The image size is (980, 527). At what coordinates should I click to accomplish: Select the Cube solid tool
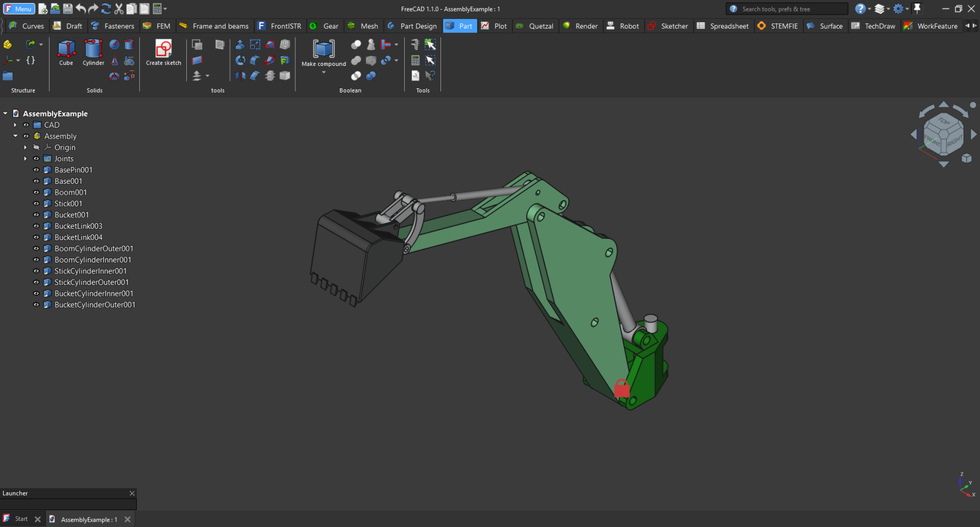66,51
